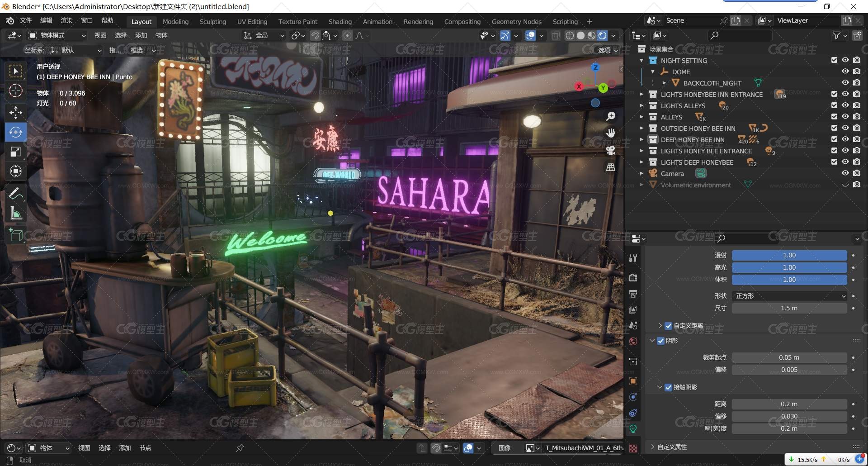The image size is (868, 466).
Task: Select the 3D Cursor tool
Action: 16,91
